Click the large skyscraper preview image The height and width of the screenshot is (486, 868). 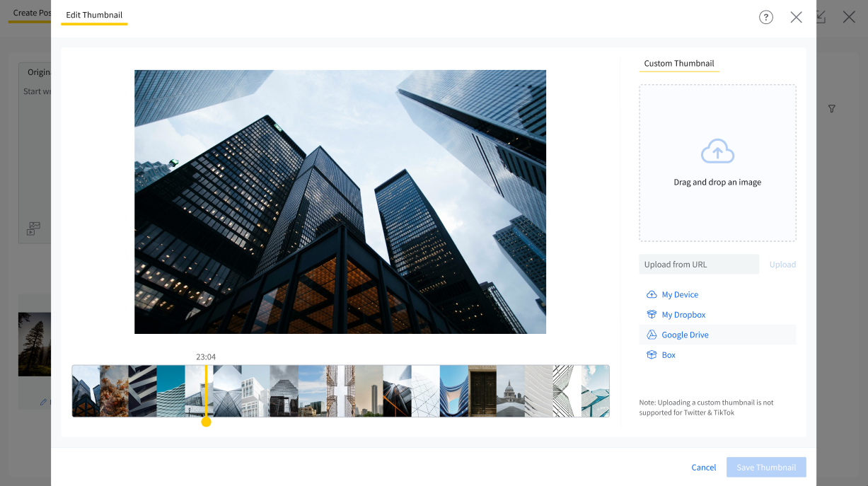340,202
